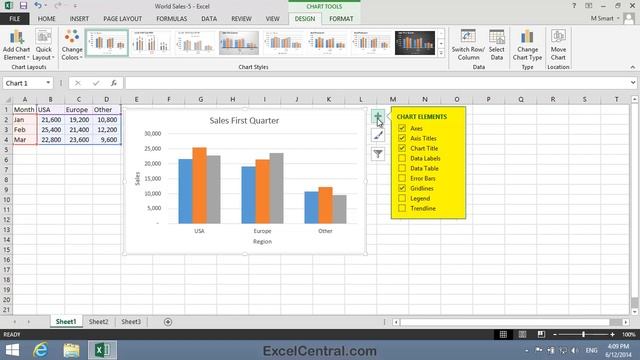Click Excel icon in taskbar

point(102,350)
